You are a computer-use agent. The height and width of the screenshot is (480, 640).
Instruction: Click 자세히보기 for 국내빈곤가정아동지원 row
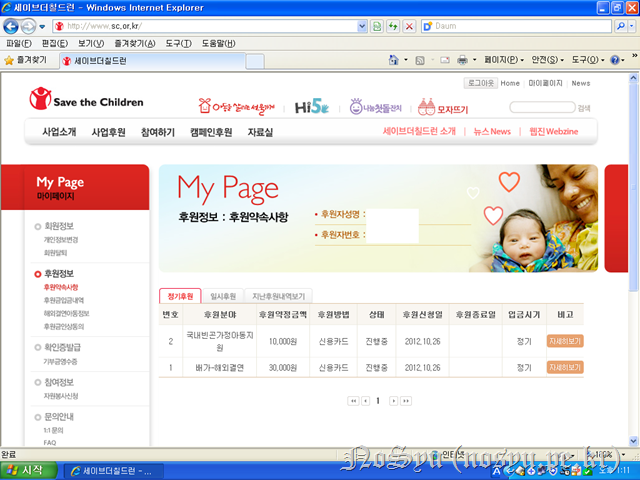(565, 340)
